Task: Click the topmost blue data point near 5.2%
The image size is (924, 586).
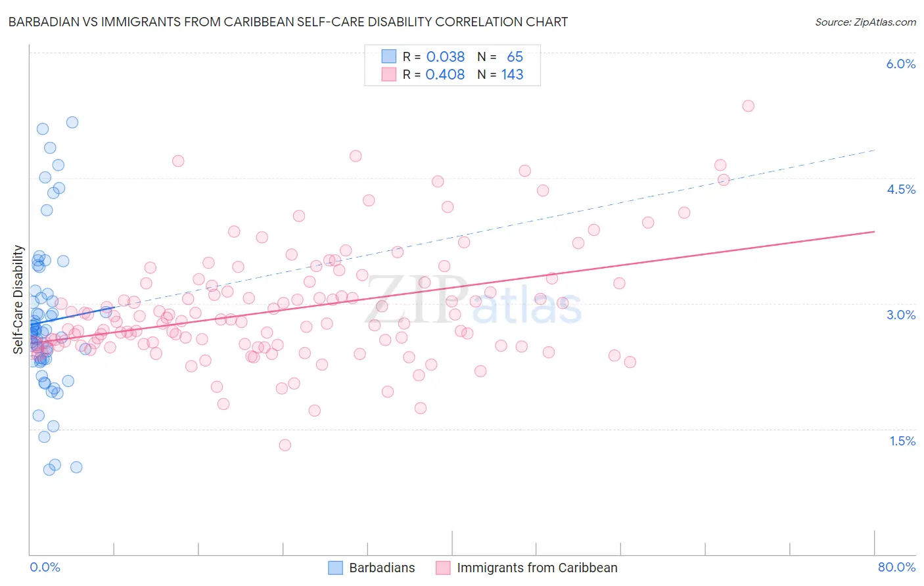Action: coord(72,122)
